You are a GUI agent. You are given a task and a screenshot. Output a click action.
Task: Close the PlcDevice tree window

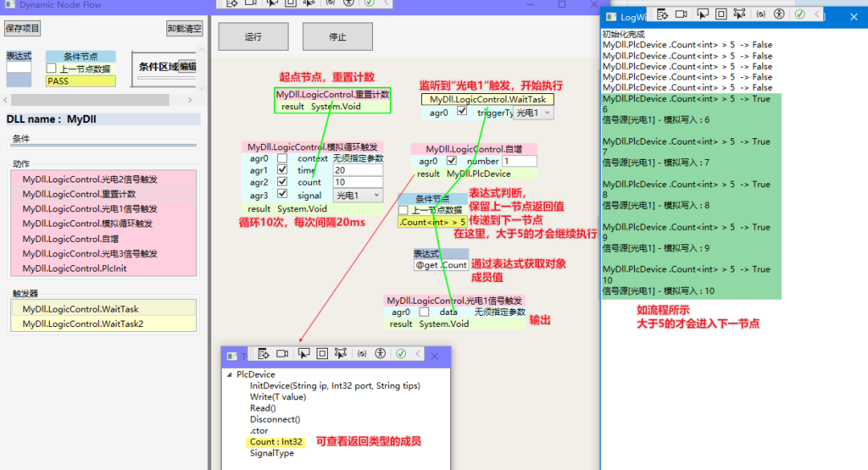[435, 357]
